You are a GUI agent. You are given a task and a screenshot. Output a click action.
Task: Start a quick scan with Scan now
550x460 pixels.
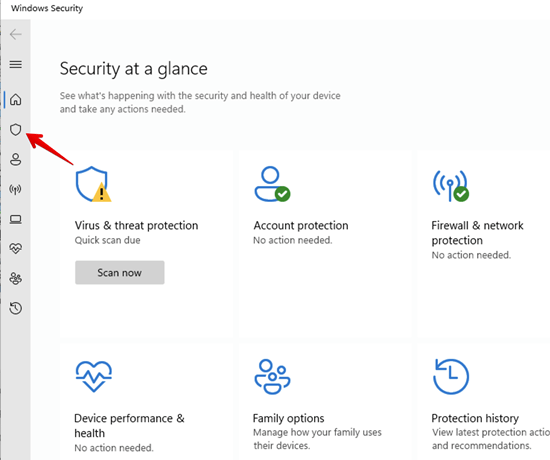(x=120, y=273)
